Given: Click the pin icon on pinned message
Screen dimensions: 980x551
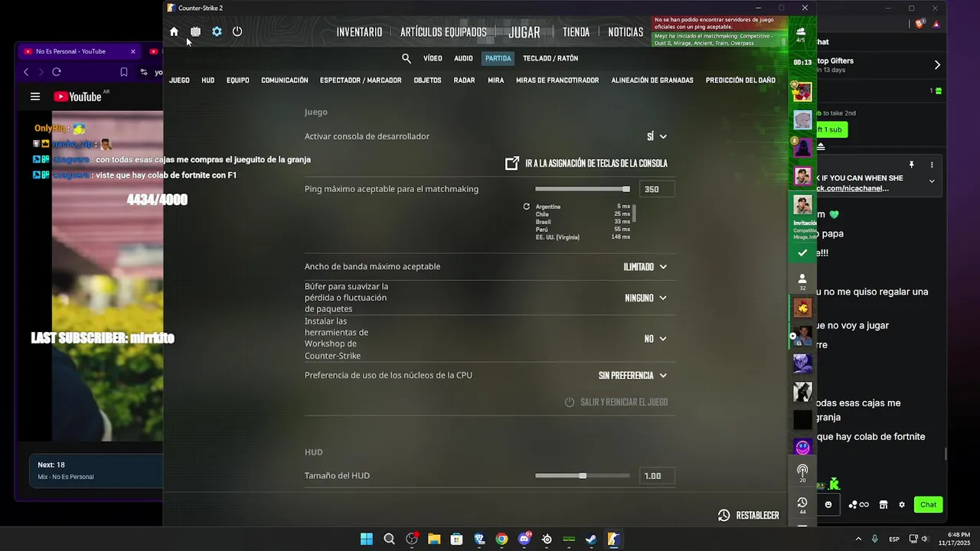Looking at the screenshot, I should [911, 165].
